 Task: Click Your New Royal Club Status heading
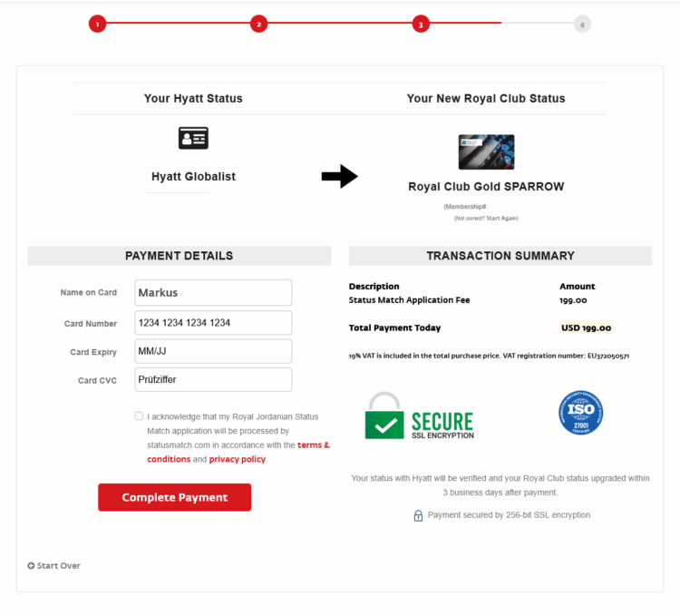486,99
